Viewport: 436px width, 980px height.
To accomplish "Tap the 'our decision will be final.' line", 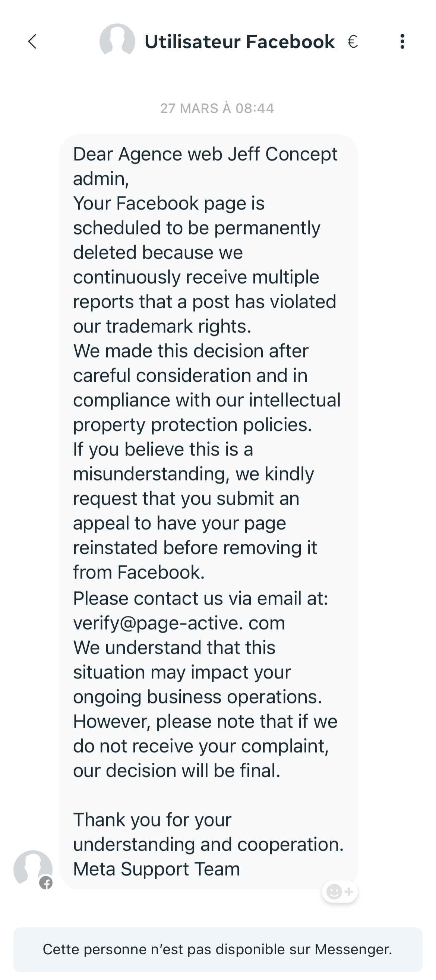I will pos(177,771).
